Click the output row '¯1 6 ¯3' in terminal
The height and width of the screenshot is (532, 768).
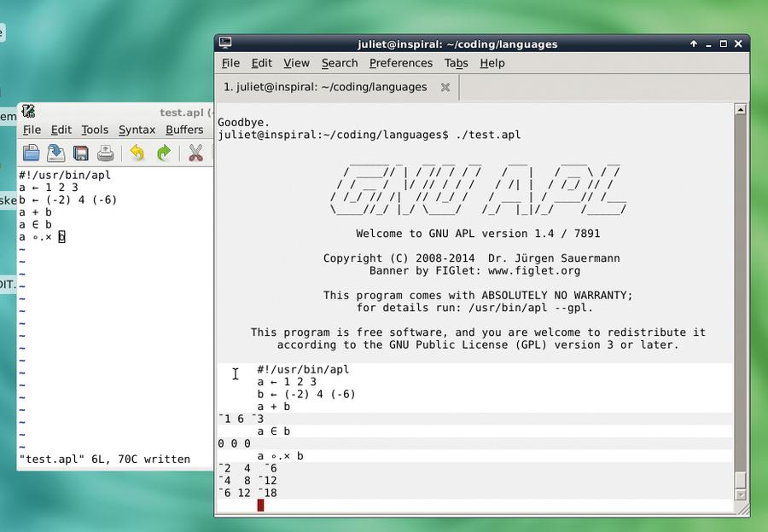point(241,419)
